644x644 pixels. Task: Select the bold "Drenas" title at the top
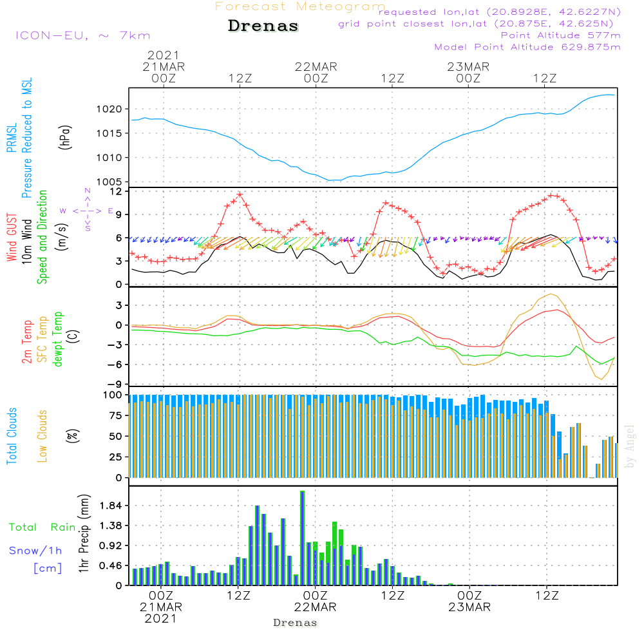tap(263, 26)
